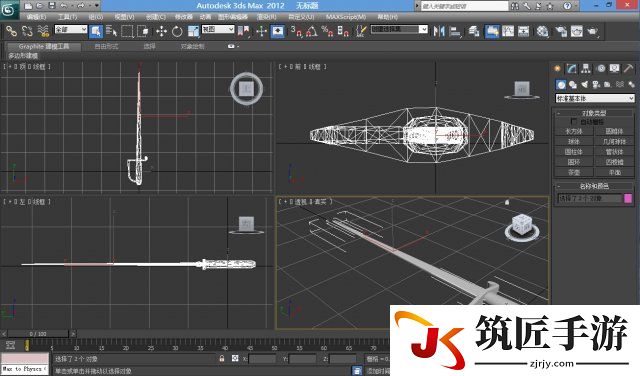The width and height of the screenshot is (640, 376).
Task: Open Edit Named Selection Sets
Action: coord(361,31)
